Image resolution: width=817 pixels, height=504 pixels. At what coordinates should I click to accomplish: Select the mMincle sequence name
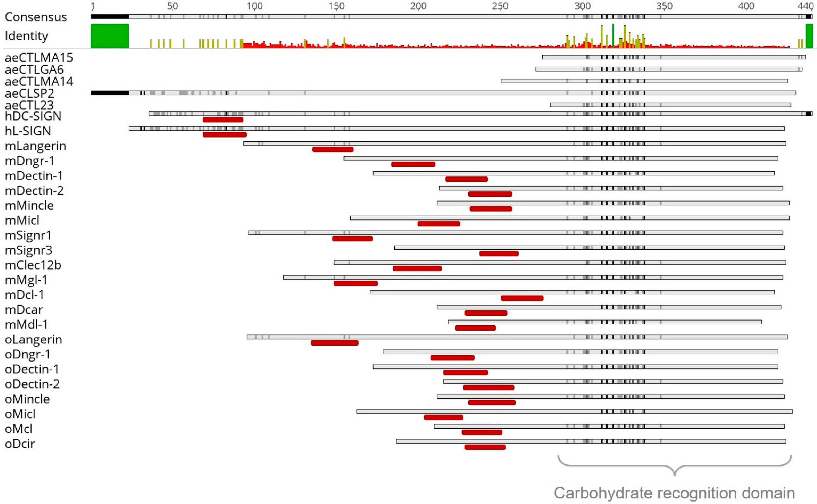coord(29,205)
